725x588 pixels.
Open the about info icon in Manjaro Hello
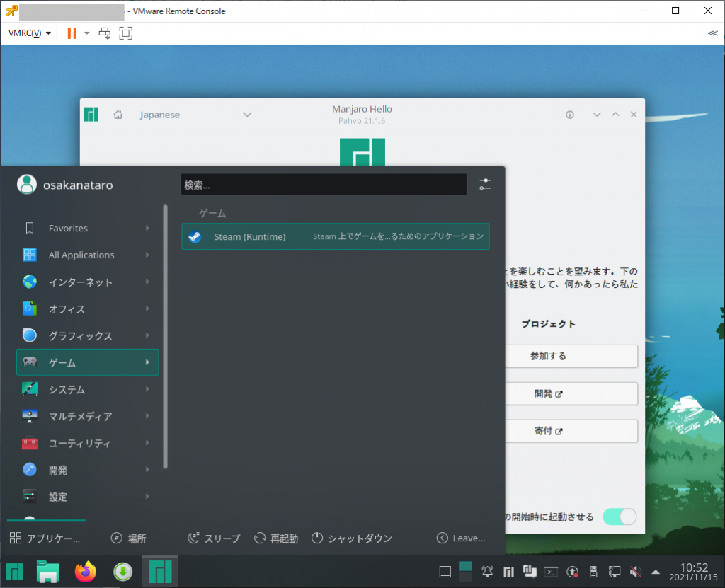(x=570, y=115)
